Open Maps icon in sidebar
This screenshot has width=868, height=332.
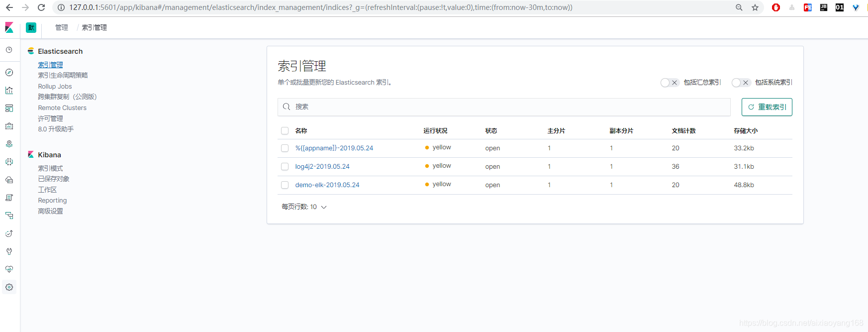coord(9,144)
